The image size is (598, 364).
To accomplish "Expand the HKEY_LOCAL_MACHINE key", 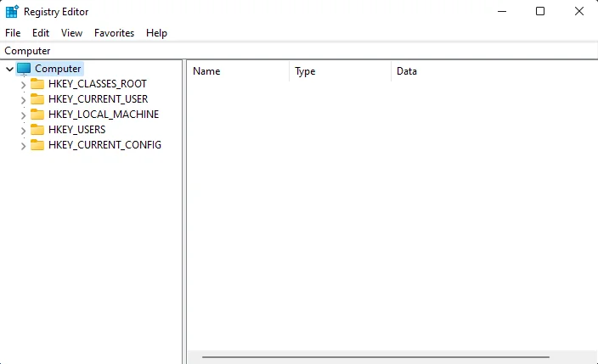I will (x=23, y=115).
